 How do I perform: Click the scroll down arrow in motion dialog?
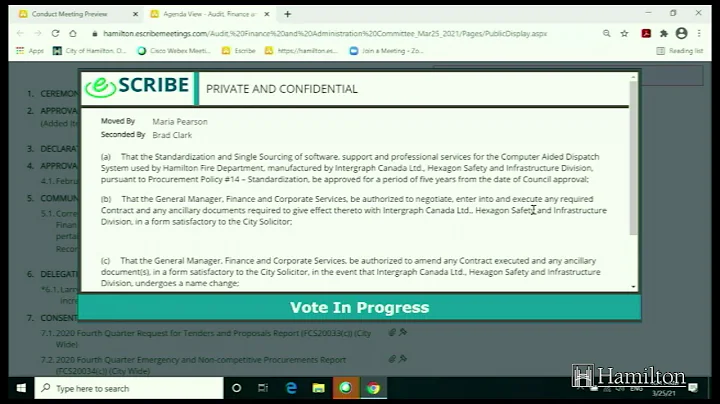634,286
